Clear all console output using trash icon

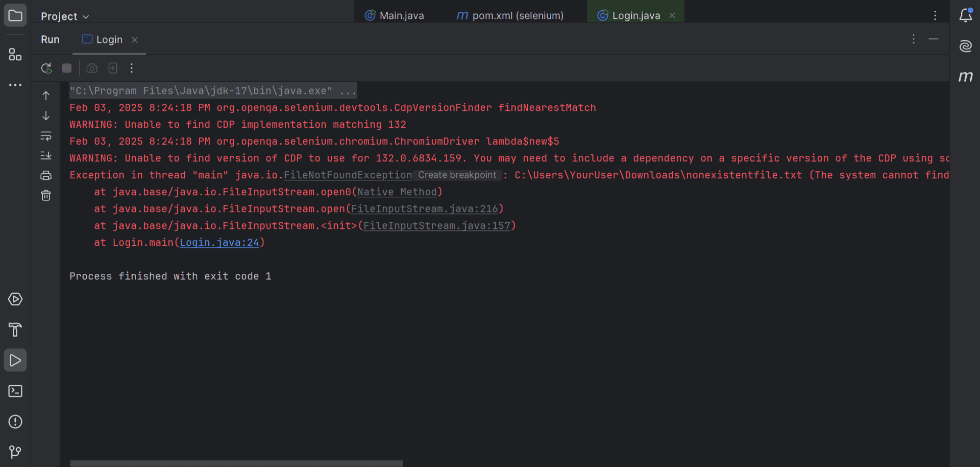click(46, 195)
